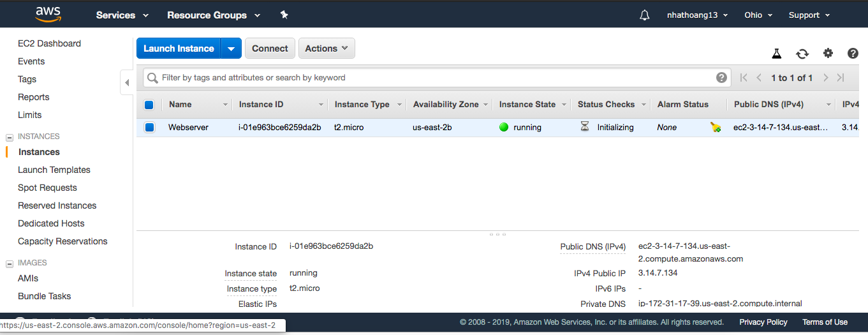This screenshot has height=335, width=868.
Task: Open Spot Requests in sidebar
Action: (x=47, y=188)
